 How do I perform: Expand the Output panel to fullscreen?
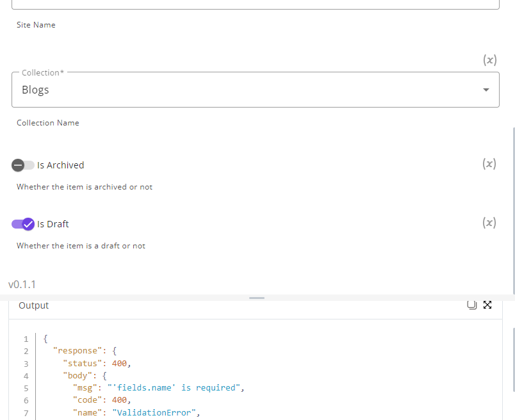tap(487, 305)
